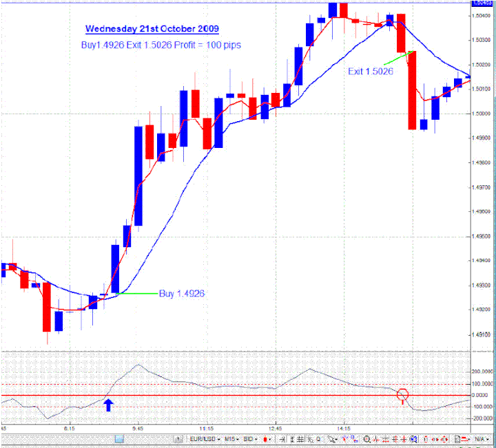
Task: Click the cursor selection icon next to Q
Action: click(x=309, y=439)
